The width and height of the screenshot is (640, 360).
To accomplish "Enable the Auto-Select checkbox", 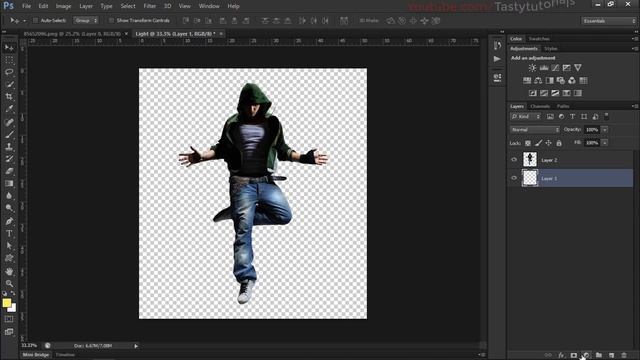I will 36,20.
